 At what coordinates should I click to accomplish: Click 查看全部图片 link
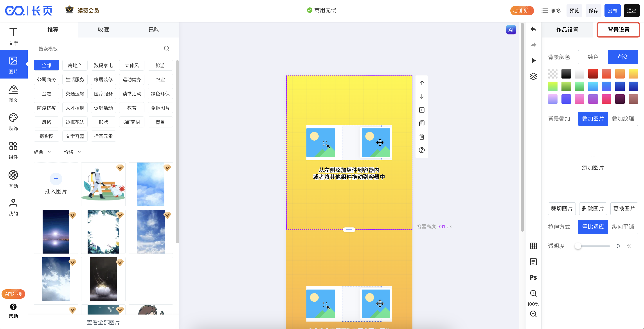(103, 322)
